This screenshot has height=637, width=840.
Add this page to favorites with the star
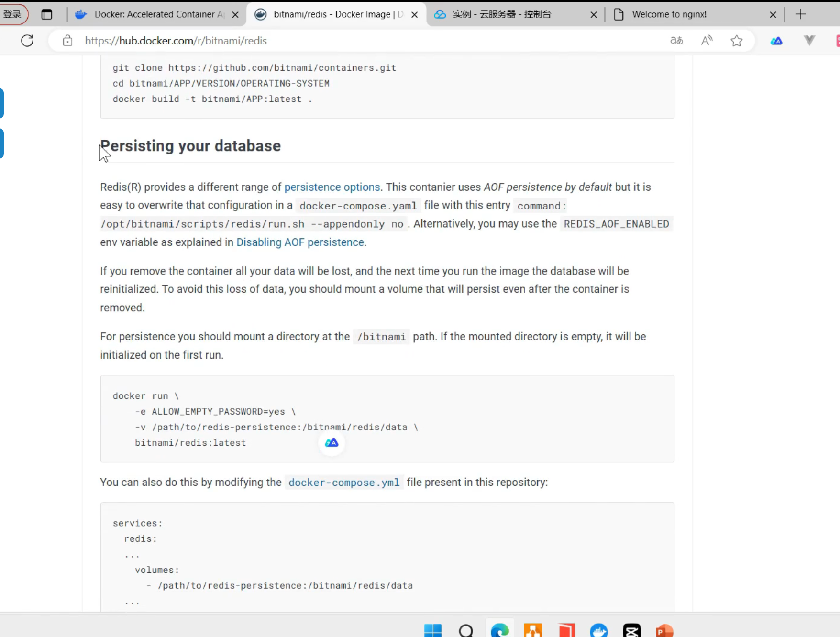[737, 41]
